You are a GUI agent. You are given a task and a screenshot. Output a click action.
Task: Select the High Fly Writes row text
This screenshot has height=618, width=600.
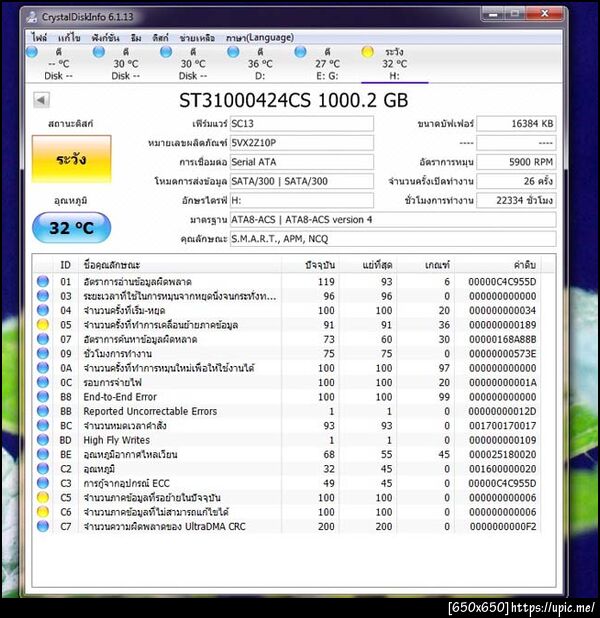coord(117,440)
